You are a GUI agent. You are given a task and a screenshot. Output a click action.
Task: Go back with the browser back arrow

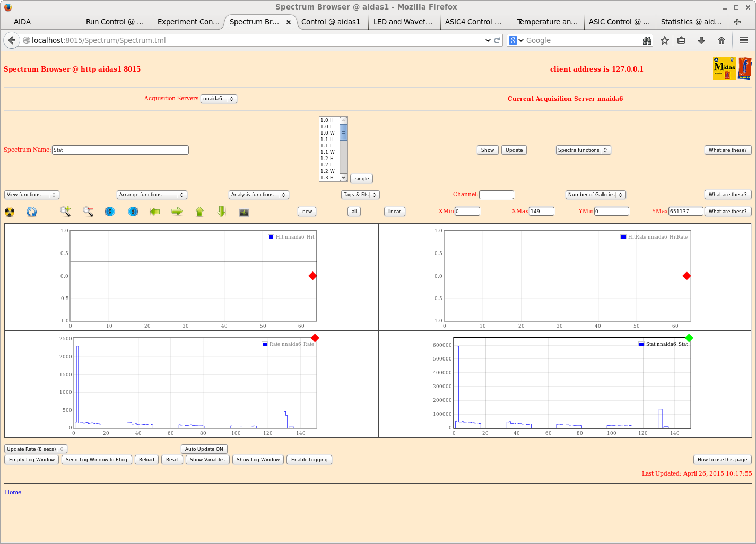pyautogui.click(x=12, y=40)
